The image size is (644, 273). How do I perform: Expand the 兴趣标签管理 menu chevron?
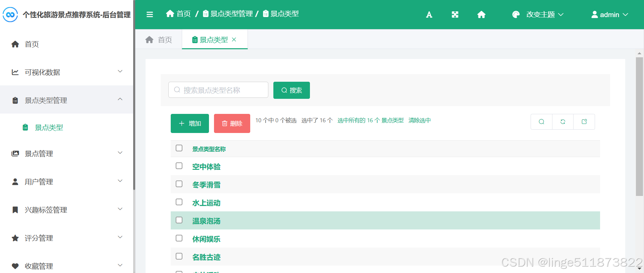[x=120, y=209]
